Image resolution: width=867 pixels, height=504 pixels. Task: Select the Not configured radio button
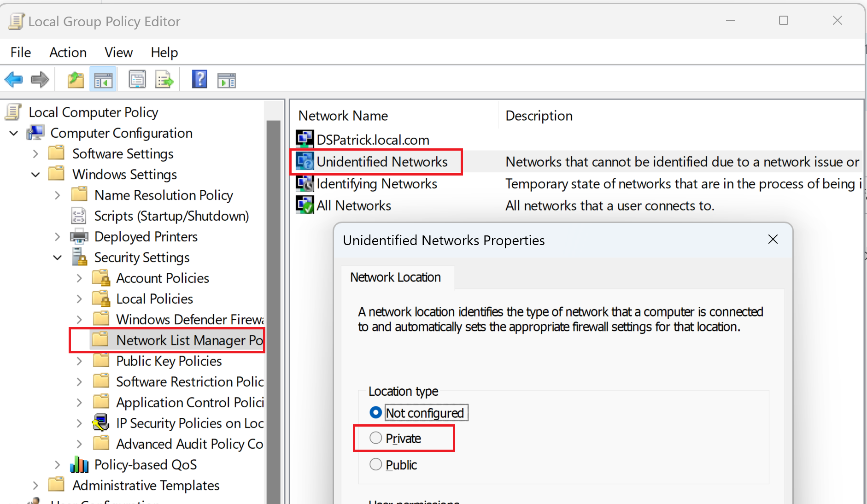375,412
